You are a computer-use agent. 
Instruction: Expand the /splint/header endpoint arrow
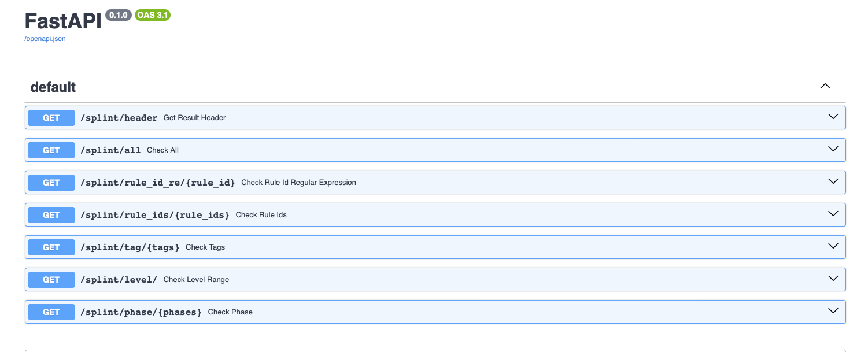pyautogui.click(x=833, y=116)
